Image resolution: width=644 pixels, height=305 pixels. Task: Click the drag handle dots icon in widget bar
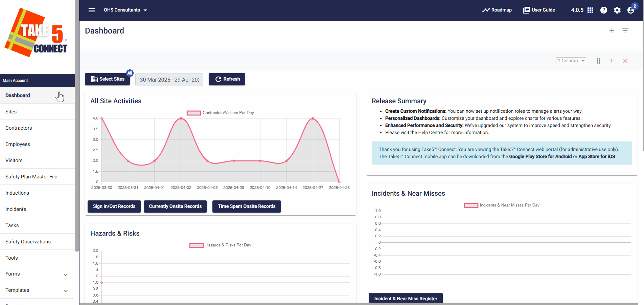598,61
